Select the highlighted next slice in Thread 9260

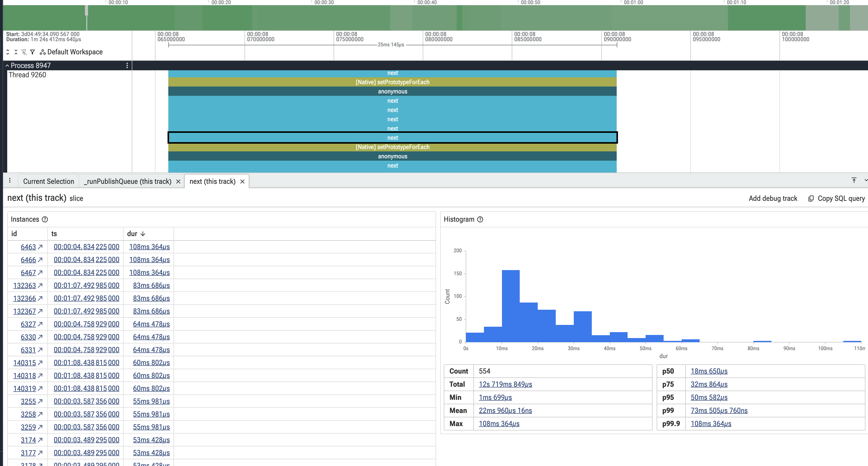click(x=393, y=137)
